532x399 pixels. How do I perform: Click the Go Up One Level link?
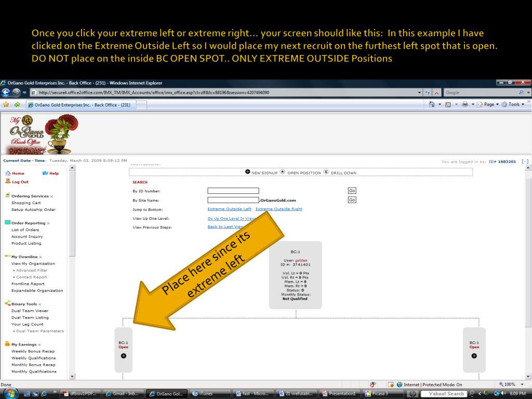click(x=231, y=219)
